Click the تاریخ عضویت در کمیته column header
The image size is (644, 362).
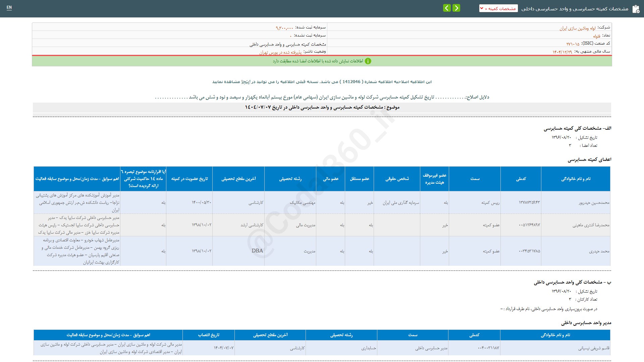click(x=190, y=179)
